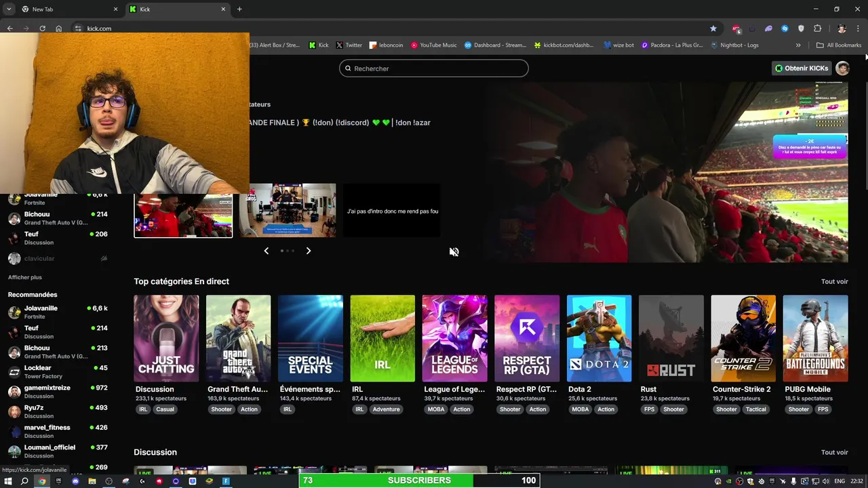Open Discord from the taskbar
This screenshot has width=868, height=488.
coord(75,481)
